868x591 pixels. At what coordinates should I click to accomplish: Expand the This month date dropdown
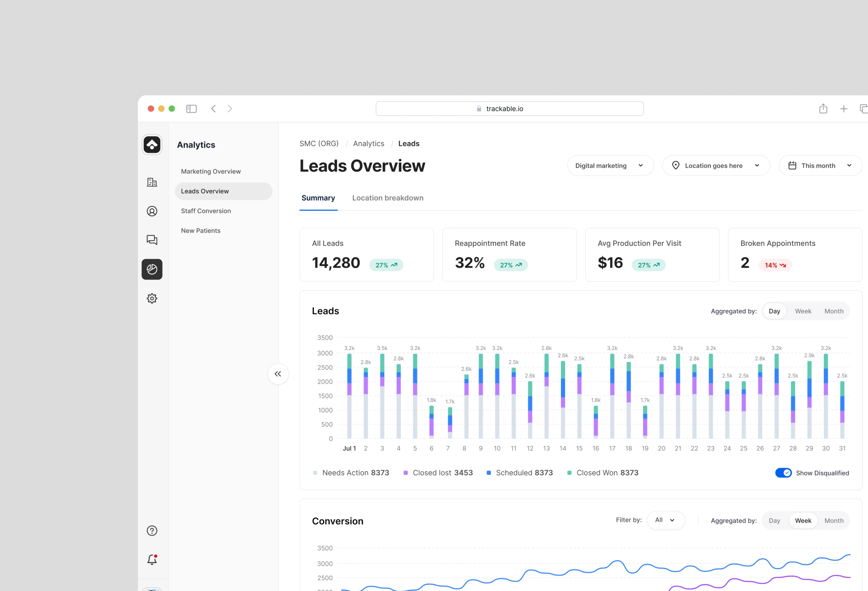[x=820, y=165]
